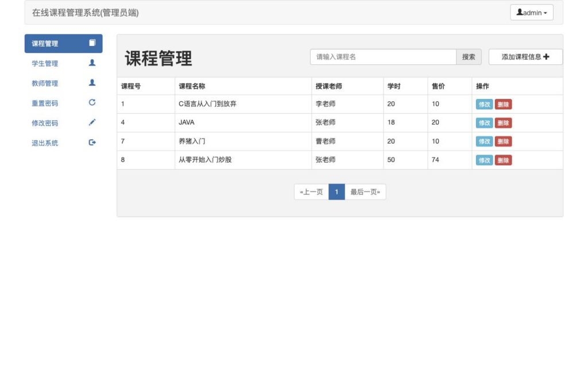Open 重置密码 menu entry
Image resolution: width=588 pixels, height=368 pixels.
pos(63,103)
